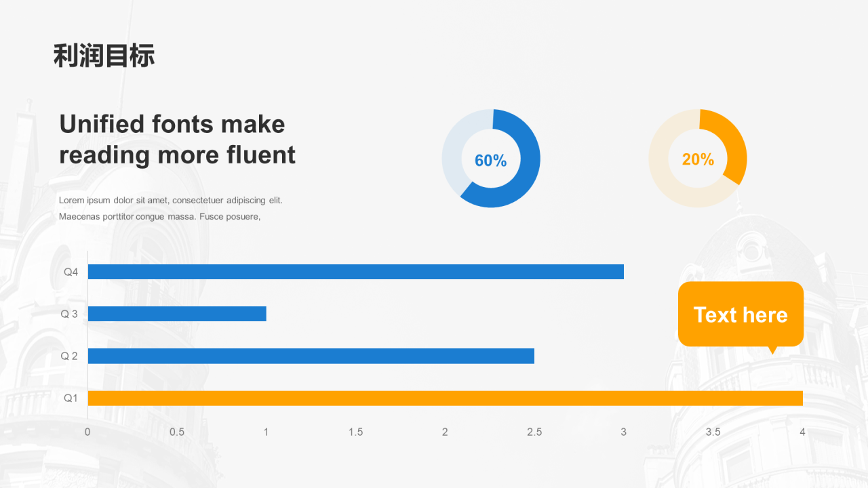Click the blue Q4 bar
Image resolution: width=868 pixels, height=488 pixels.
click(x=356, y=272)
